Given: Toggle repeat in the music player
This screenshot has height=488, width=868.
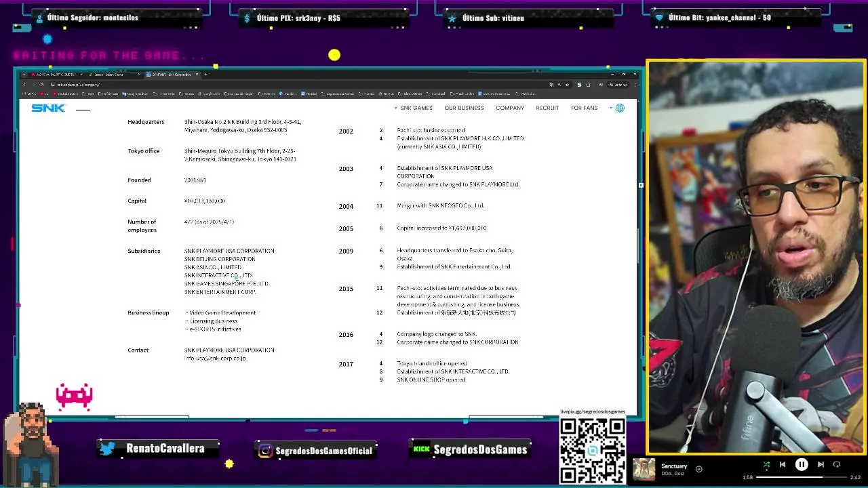Looking at the screenshot, I should 837,464.
